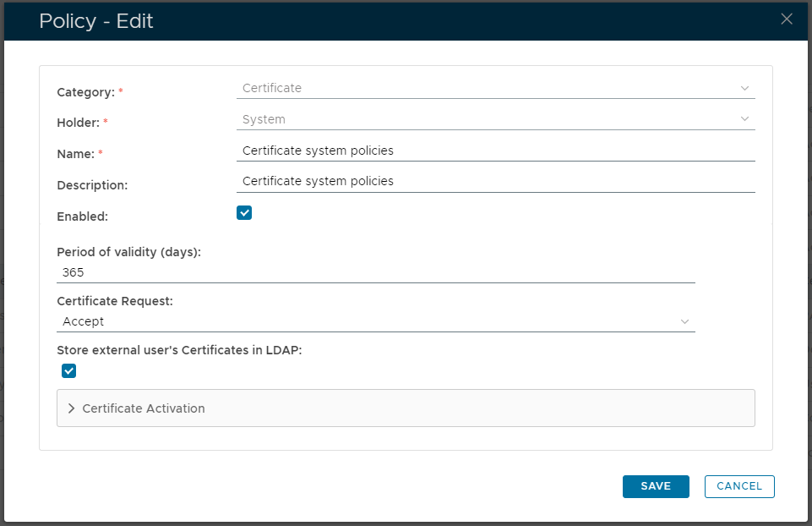
Task: Click the Certificate Request chevron arrow
Action: [x=684, y=321]
